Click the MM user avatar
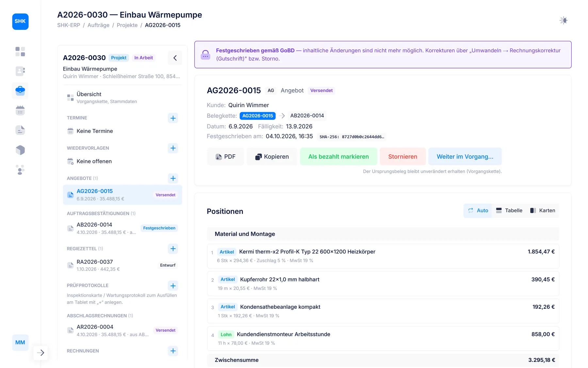 20,342
